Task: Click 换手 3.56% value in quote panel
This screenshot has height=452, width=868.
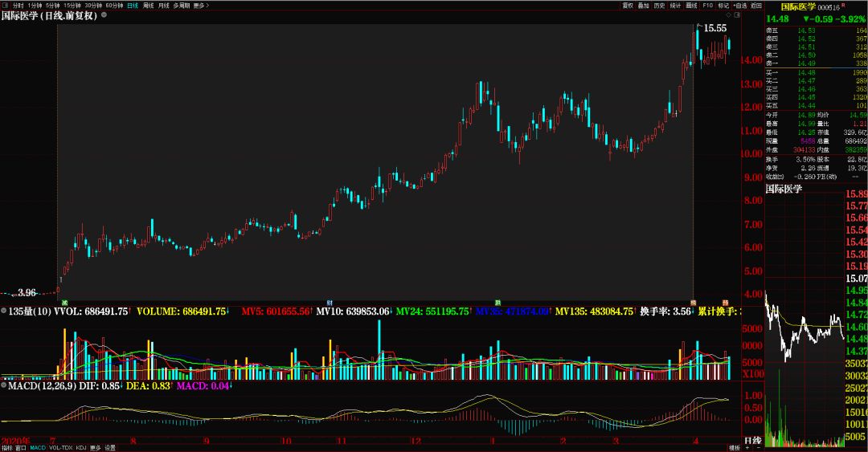Action: click(805, 159)
